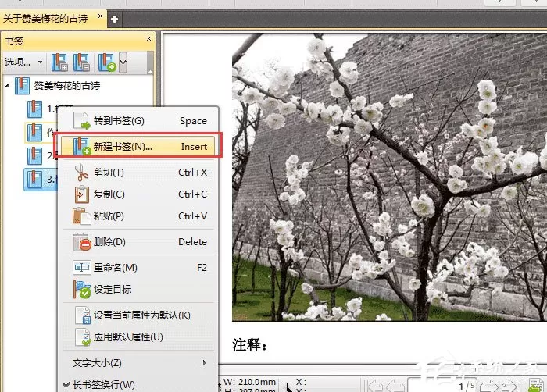
Task: Close the 书签 bookmarks panel
Action: (149, 38)
